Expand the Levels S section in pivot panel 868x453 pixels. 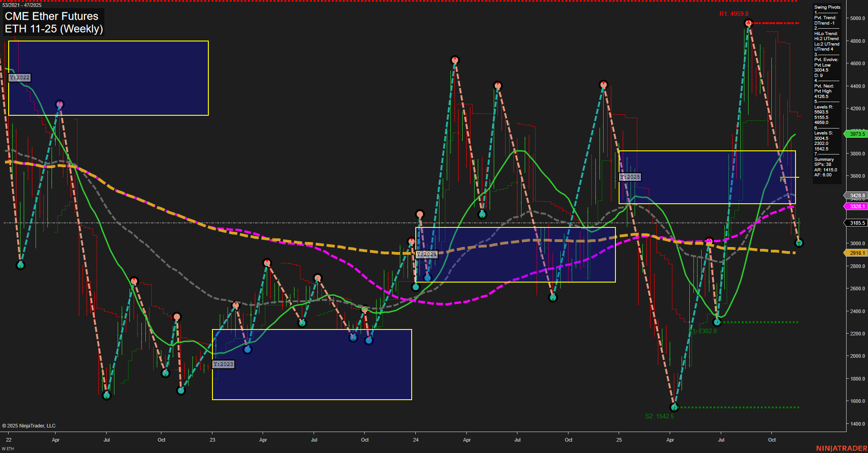(823, 133)
